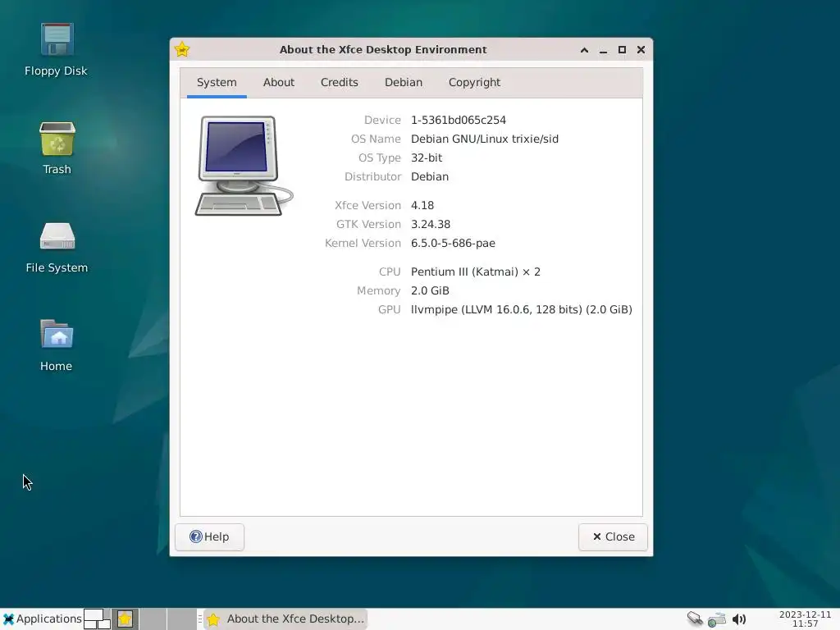Click the 'CPU' label
This screenshot has width=840, height=630.
[390, 272]
